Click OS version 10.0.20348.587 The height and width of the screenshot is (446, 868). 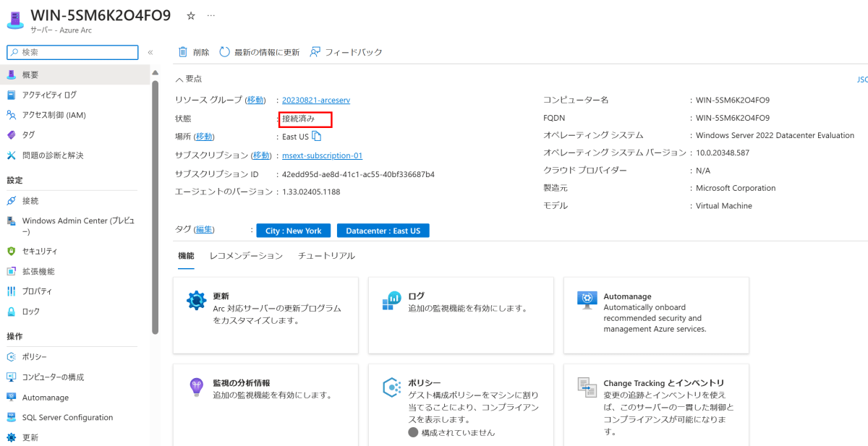(722, 153)
